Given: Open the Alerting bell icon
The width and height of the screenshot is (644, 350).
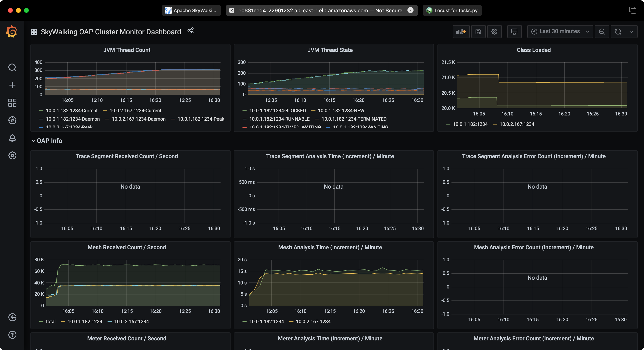Looking at the screenshot, I should click(12, 138).
